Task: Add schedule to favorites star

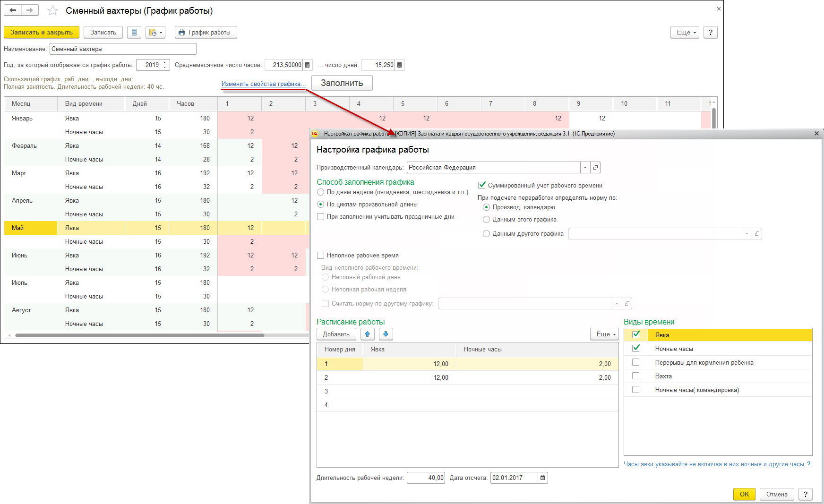Action: 53,10
